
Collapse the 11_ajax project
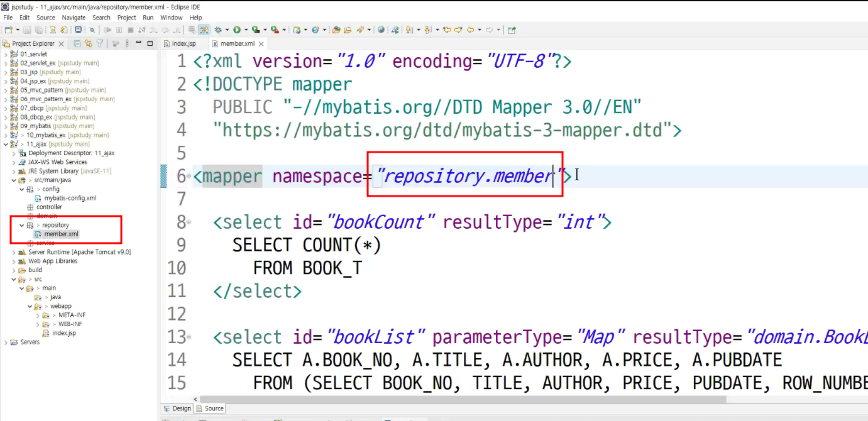pos(5,144)
